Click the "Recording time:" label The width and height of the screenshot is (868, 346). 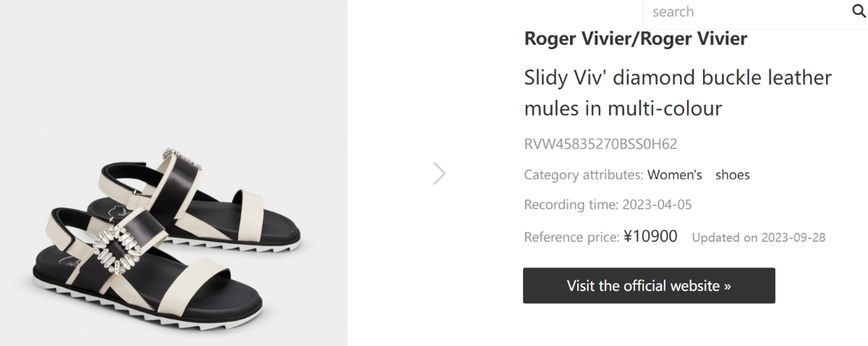pyautogui.click(x=571, y=204)
